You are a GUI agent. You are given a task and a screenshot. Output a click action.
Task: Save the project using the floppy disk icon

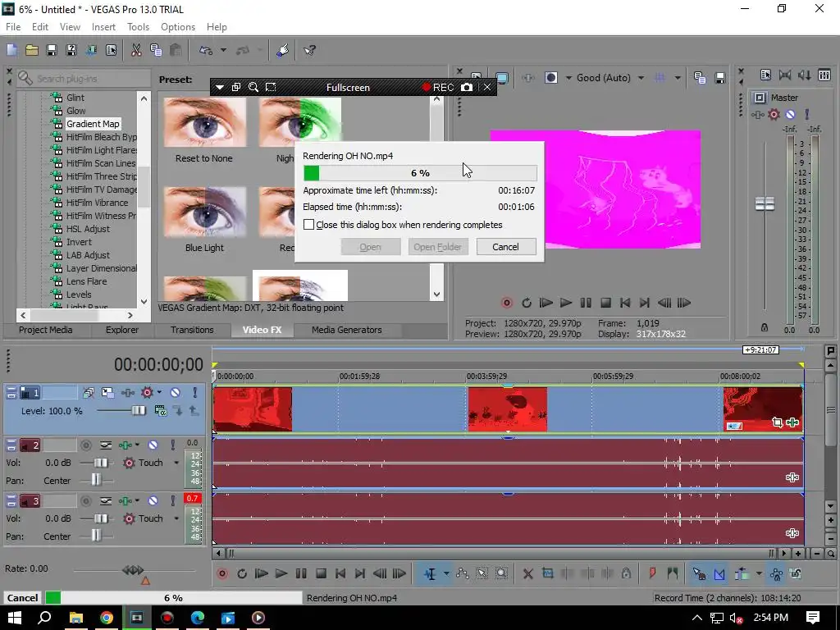click(52, 50)
